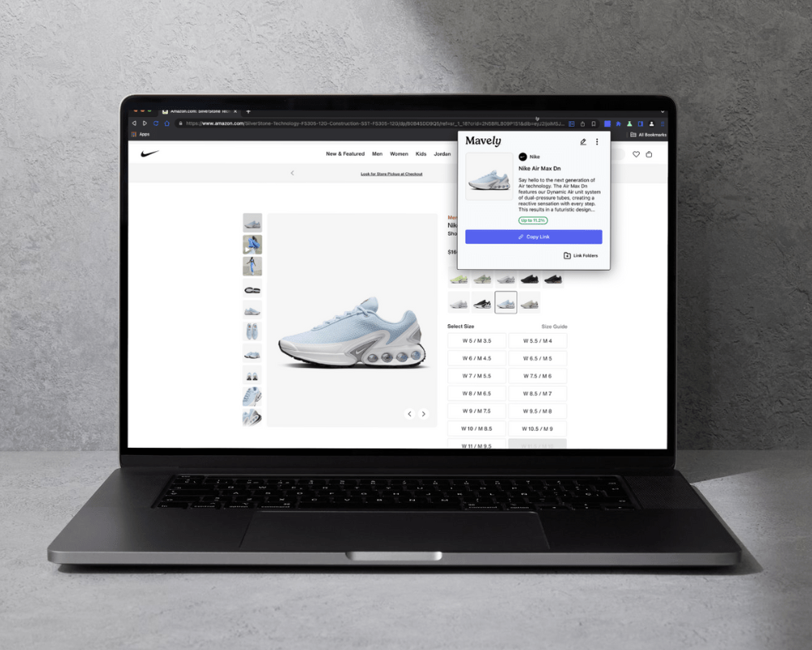Open the Women menu
Image resolution: width=812 pixels, height=650 pixels.
[399, 154]
